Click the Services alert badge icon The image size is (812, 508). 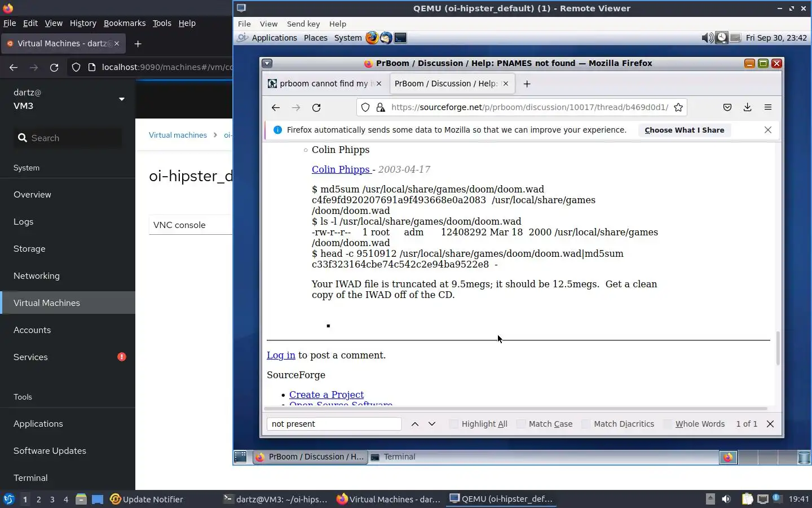coord(122,357)
